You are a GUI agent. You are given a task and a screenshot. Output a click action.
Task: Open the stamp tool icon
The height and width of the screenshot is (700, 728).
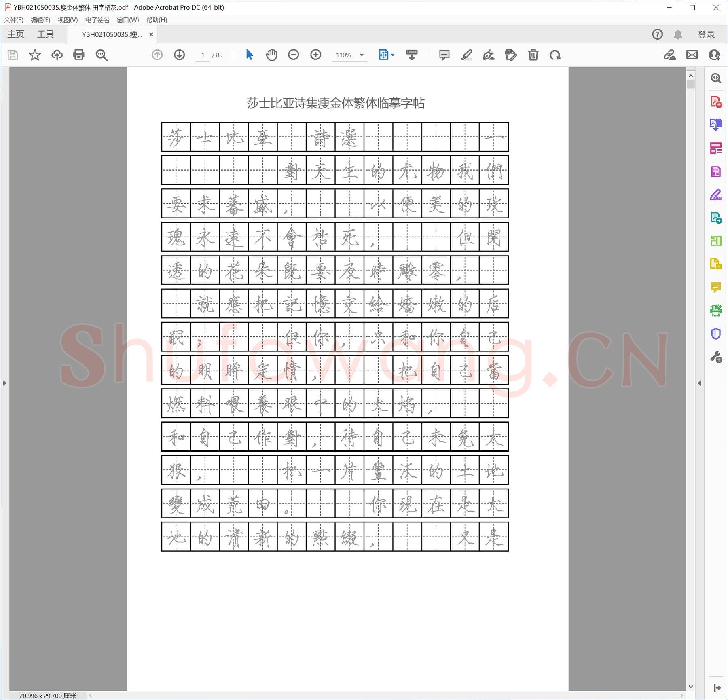click(511, 55)
